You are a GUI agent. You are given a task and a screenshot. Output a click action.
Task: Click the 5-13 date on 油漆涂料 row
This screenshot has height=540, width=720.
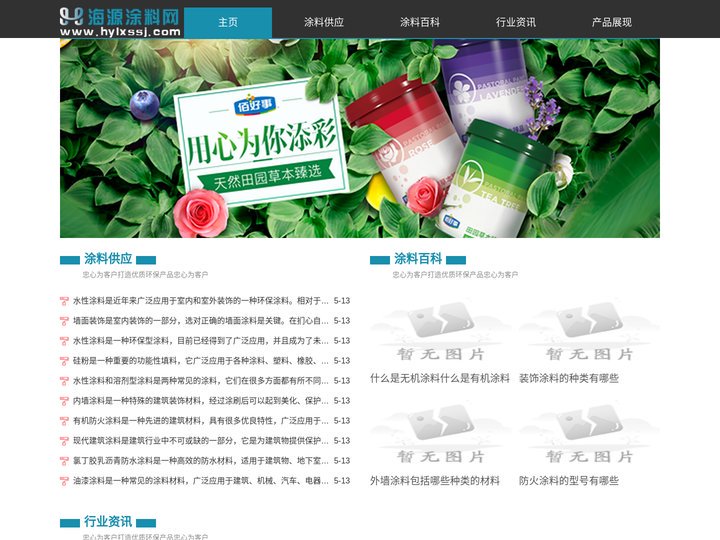coord(342,480)
